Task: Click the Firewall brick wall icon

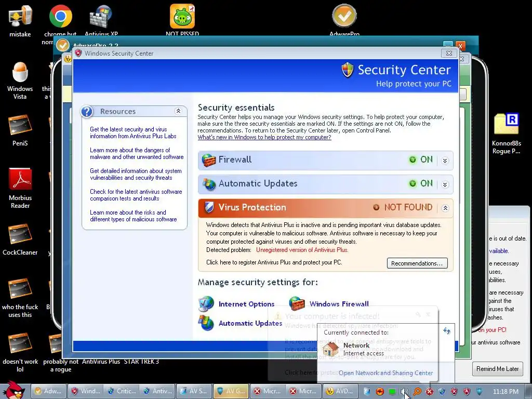Action: point(209,160)
